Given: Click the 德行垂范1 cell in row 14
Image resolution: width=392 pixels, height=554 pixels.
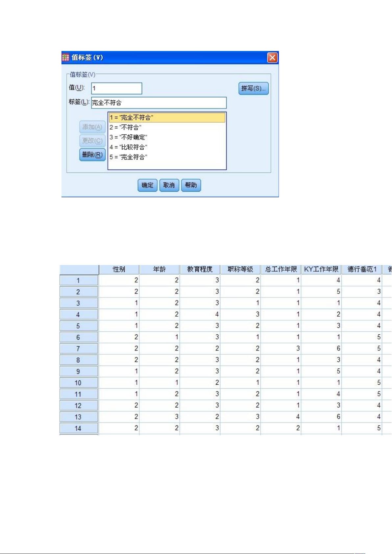Looking at the screenshot, I should tap(361, 428).
